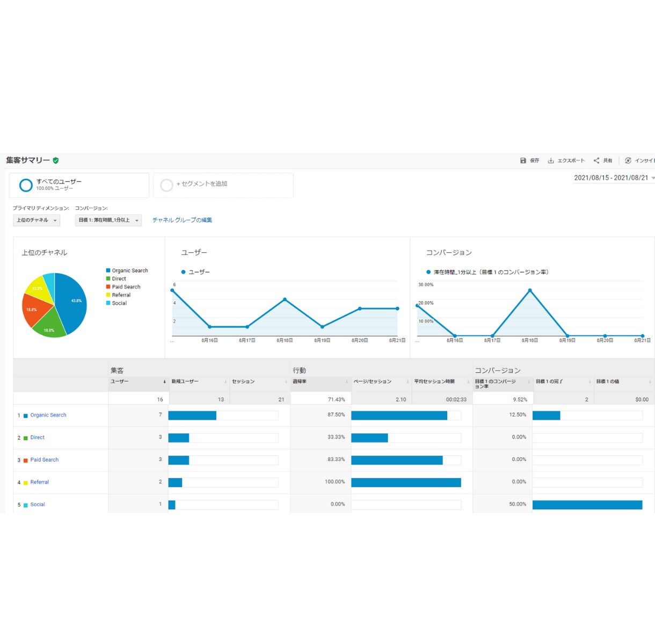Open the insights (インサイト) icon

[628, 160]
